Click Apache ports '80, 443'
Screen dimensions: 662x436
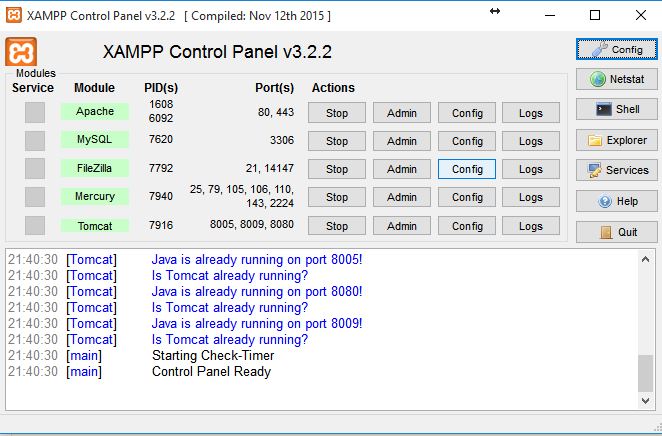pos(276,112)
